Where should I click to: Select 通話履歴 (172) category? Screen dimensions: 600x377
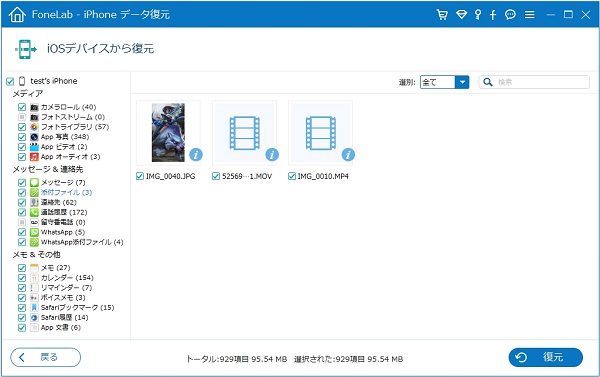pos(64,212)
